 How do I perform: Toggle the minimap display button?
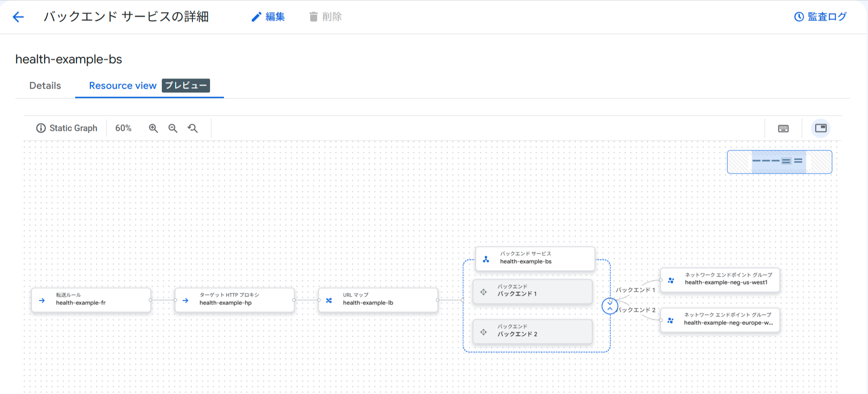pyautogui.click(x=821, y=128)
